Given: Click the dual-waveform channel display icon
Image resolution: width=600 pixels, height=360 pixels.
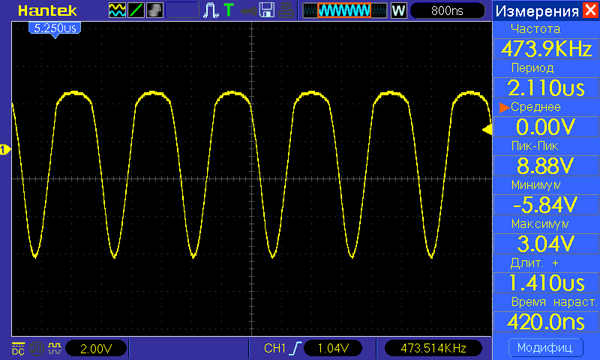Looking at the screenshot, I should (x=117, y=10).
